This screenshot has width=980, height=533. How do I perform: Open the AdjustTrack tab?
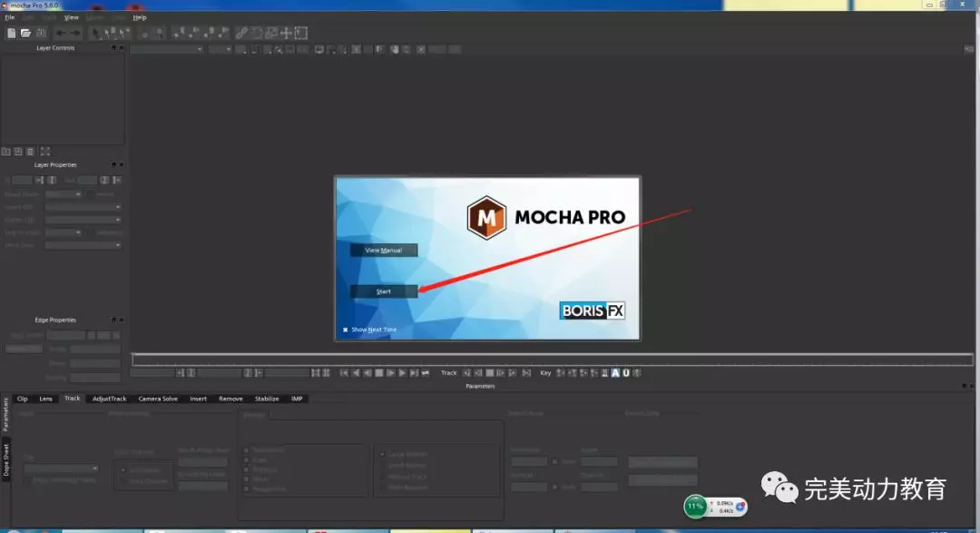(x=110, y=399)
